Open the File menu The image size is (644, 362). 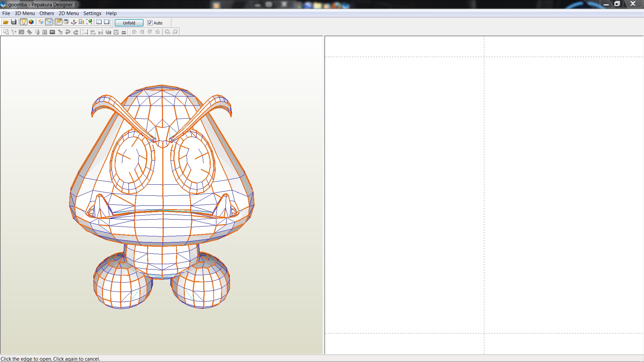point(6,13)
